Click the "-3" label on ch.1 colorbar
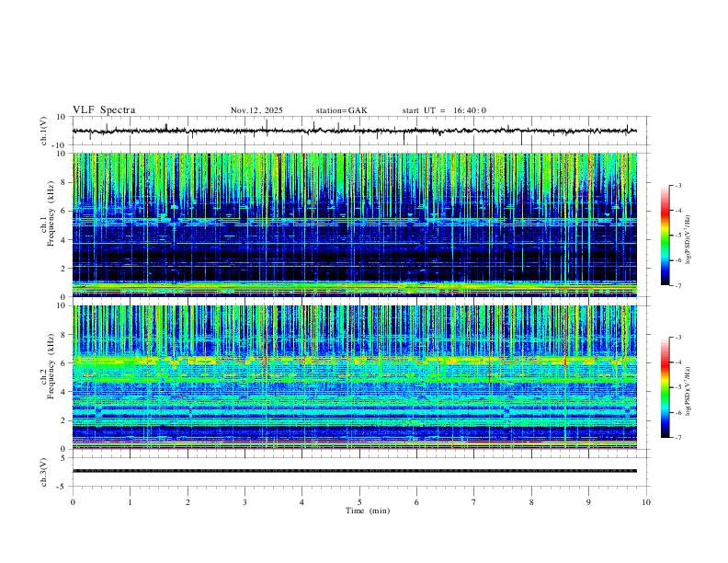This screenshot has height=563, width=728. point(678,185)
